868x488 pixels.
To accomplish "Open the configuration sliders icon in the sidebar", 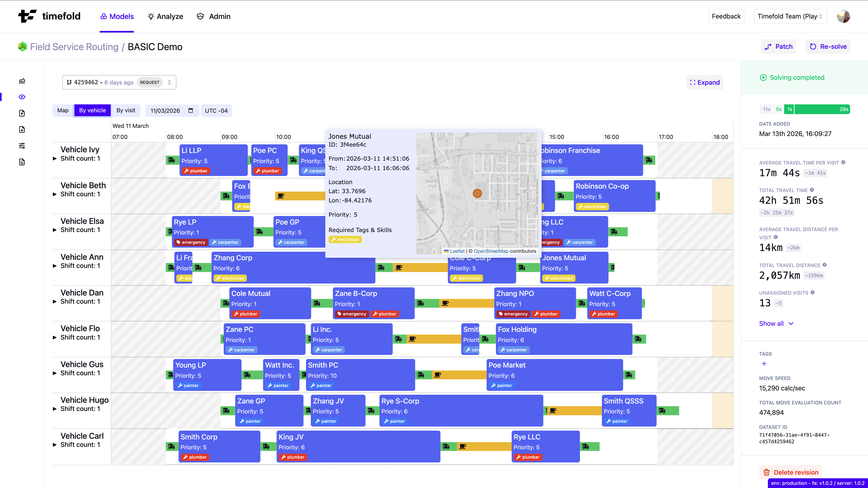I will coord(21,145).
